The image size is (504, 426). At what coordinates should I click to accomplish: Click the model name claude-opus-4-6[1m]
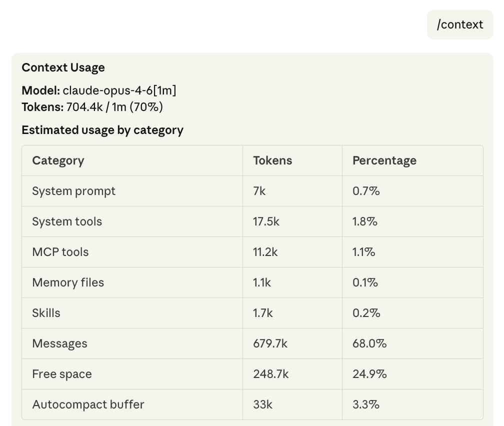(x=119, y=90)
